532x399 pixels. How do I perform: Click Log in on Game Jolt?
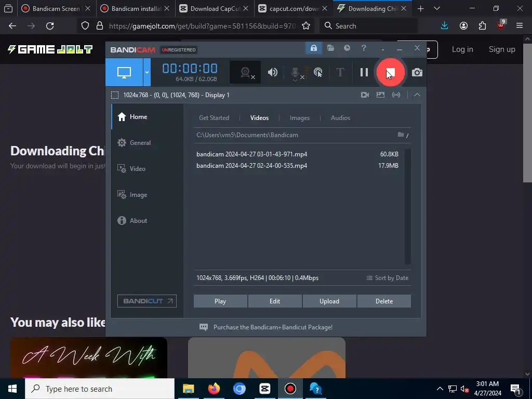click(x=462, y=49)
